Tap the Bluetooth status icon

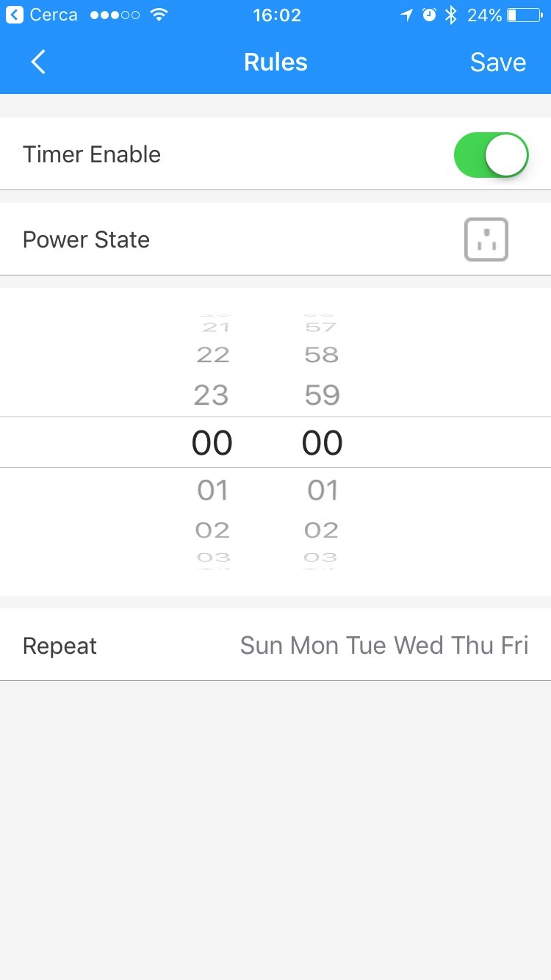pos(451,15)
